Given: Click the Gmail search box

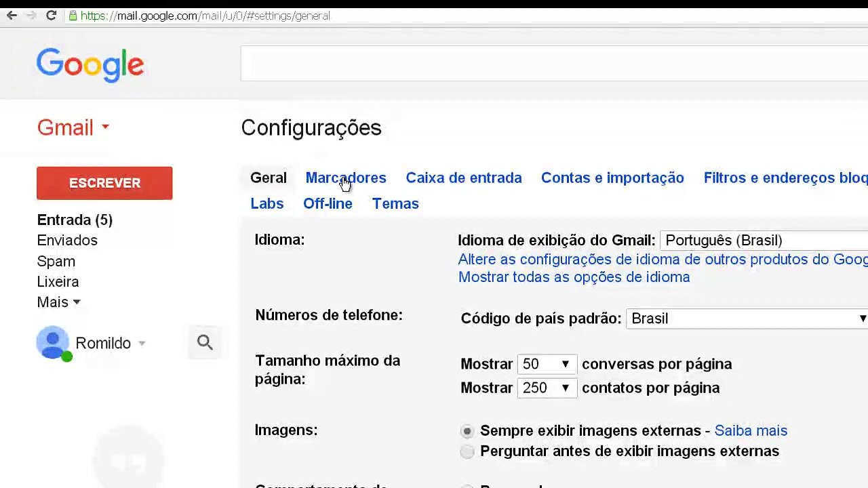Looking at the screenshot, I should point(554,64).
